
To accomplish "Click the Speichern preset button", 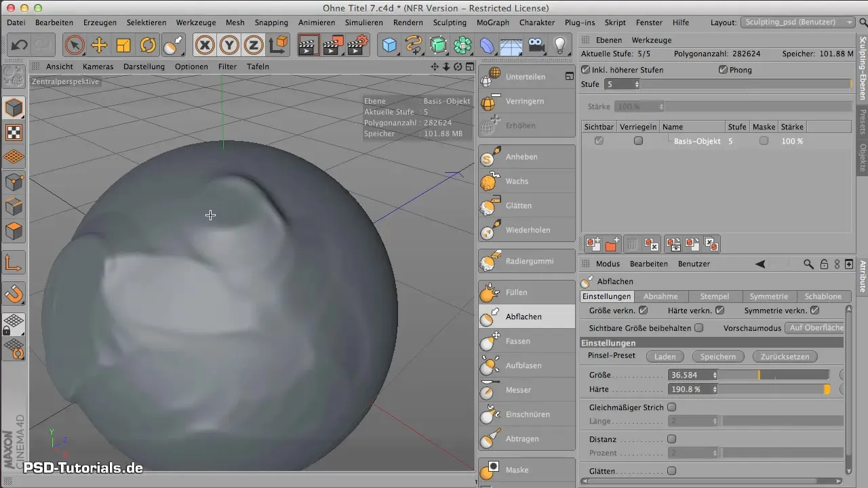I will click(718, 357).
